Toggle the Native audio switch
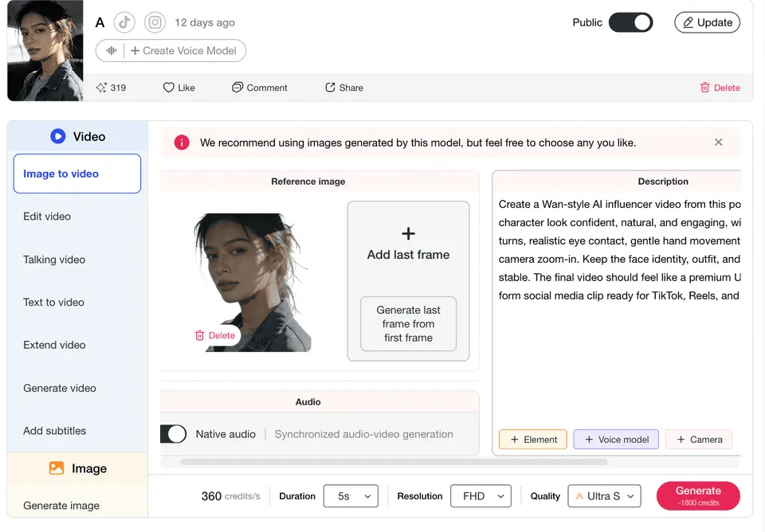Image resolution: width=765 pixels, height=532 pixels. click(173, 434)
